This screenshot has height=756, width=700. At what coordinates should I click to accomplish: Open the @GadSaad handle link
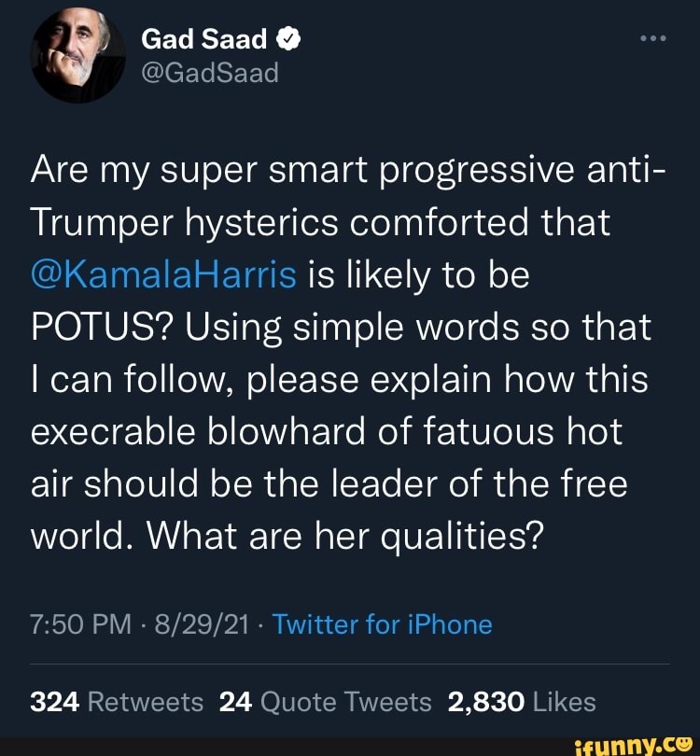[x=210, y=73]
